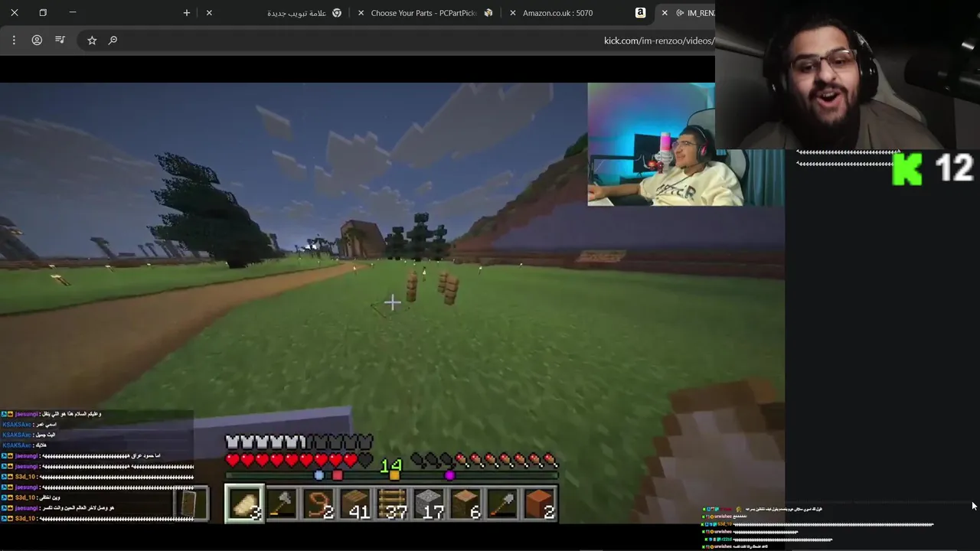Switch to Choose Your Parts - PCPartPicker tab

423,13
